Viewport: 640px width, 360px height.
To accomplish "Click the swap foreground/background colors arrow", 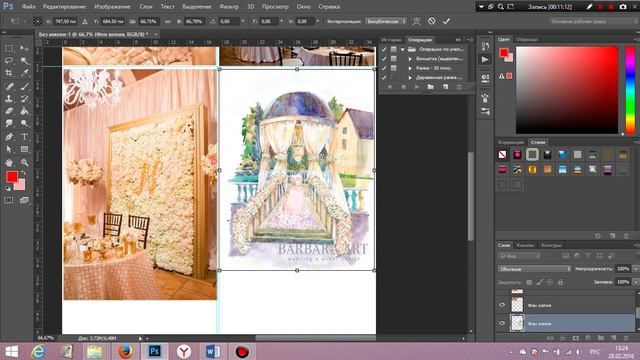I will coord(24,173).
